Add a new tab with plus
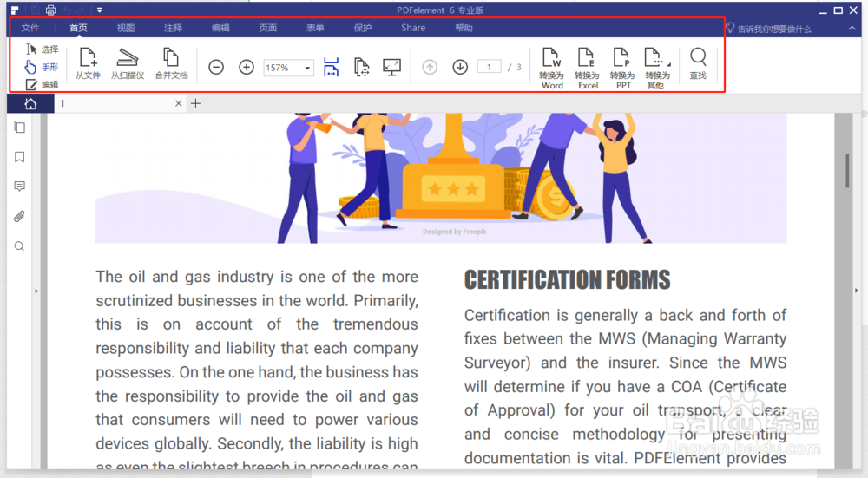 [195, 103]
